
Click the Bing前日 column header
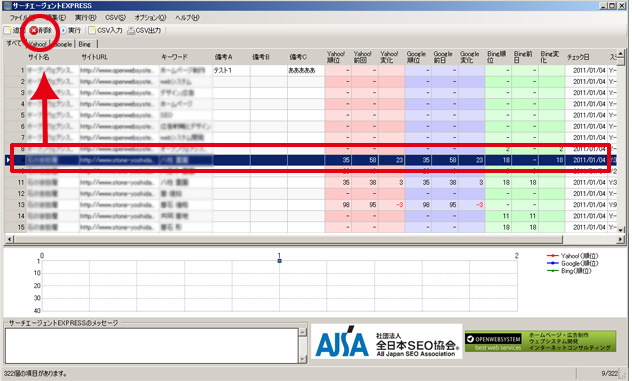coord(525,57)
